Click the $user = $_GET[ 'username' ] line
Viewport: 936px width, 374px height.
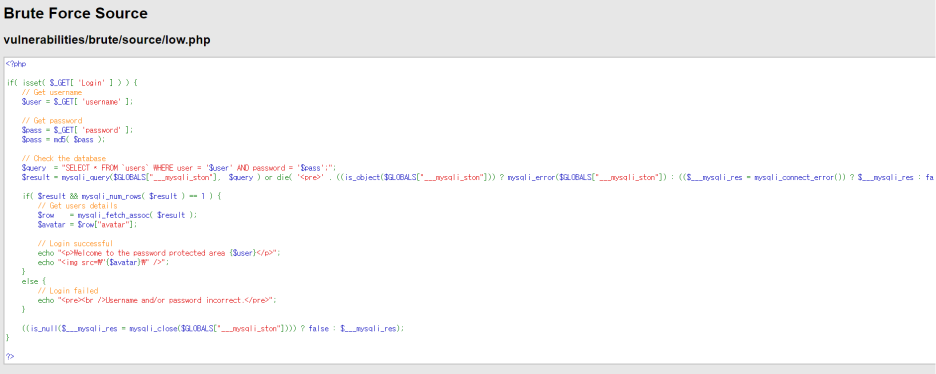tap(77, 102)
